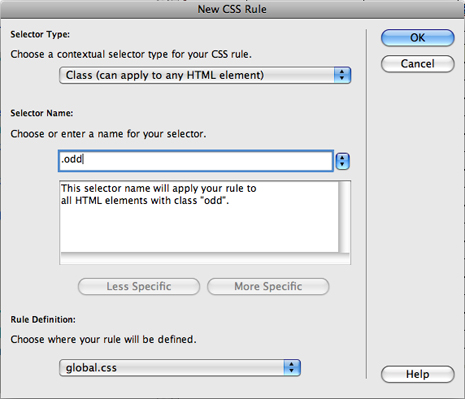The height and width of the screenshot is (399, 465).
Task: Make the selector More Specific
Action: point(268,286)
